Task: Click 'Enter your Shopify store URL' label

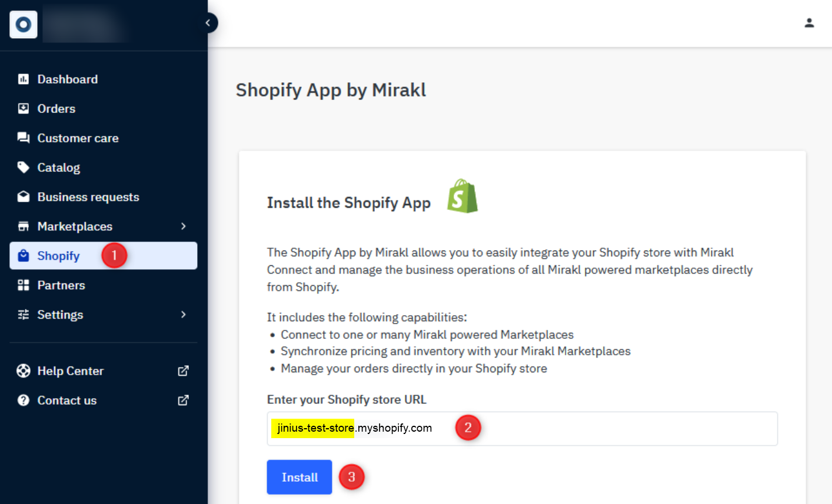Action: (x=347, y=399)
